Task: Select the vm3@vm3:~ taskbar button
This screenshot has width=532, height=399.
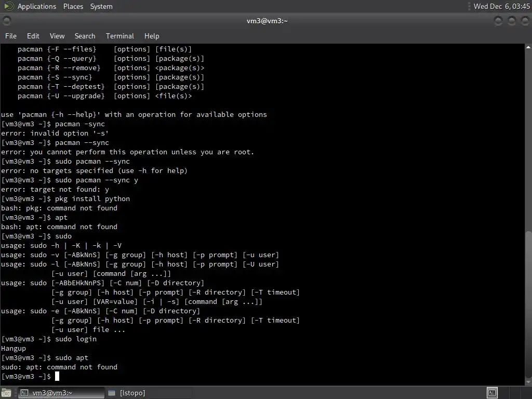Action: click(x=61, y=393)
